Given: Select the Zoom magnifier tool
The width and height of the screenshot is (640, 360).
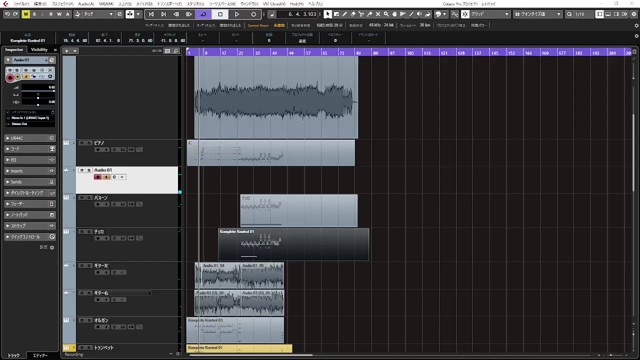Looking at the screenshot, I should [386, 14].
